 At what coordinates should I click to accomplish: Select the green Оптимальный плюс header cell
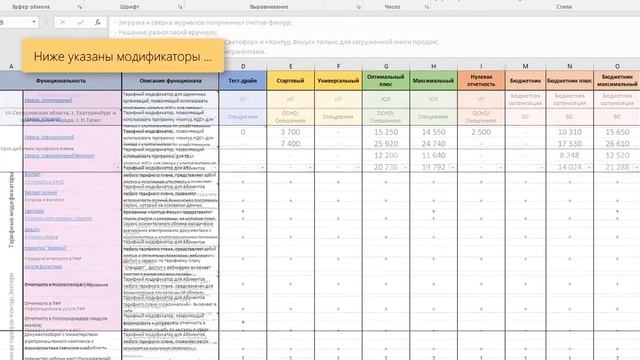click(x=386, y=80)
